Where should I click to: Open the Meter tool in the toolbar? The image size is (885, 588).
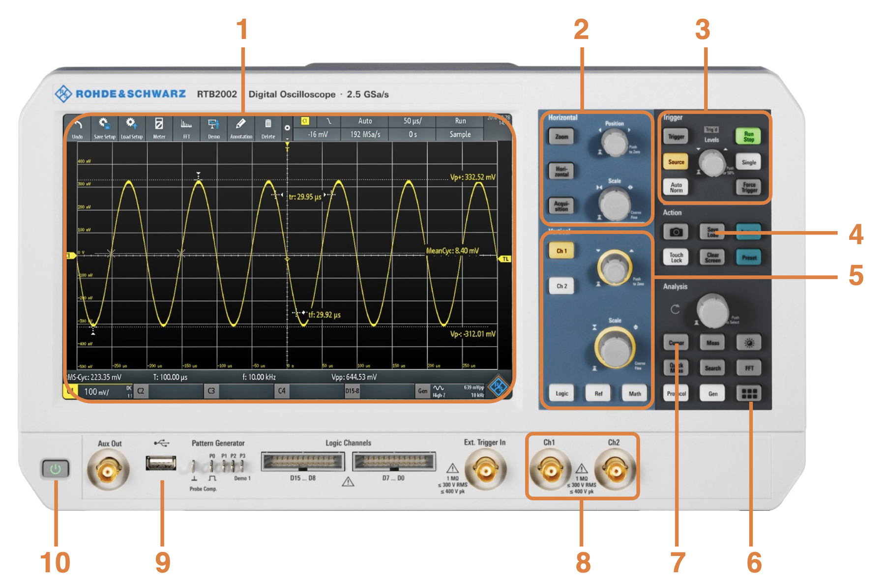[159, 129]
